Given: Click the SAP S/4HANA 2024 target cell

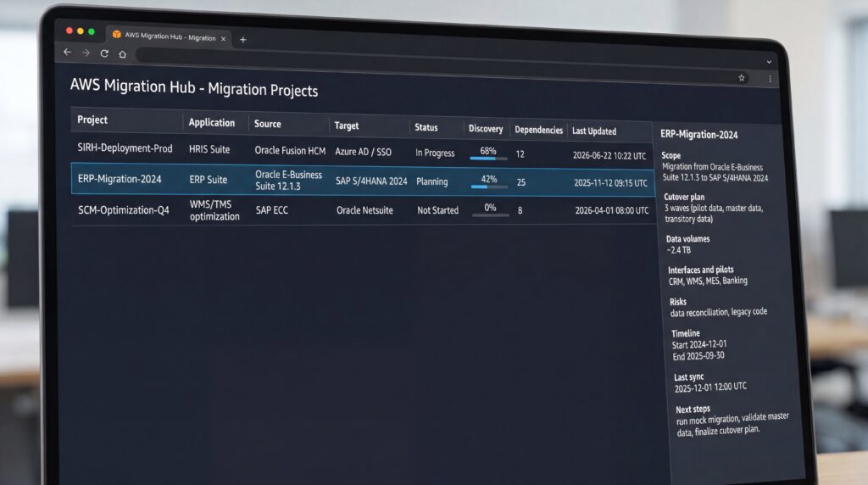Looking at the screenshot, I should coord(371,181).
